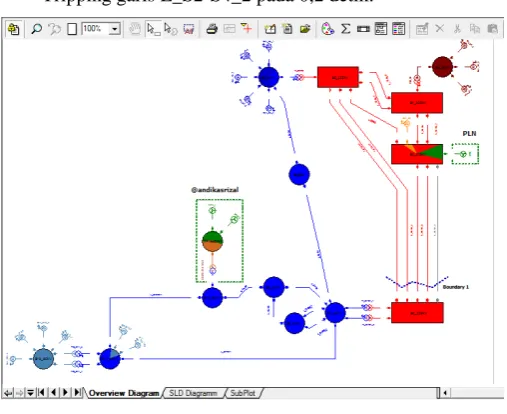Click the open folder icon in toolbar
Viewport: 507px width, 414px height.
pos(305,29)
